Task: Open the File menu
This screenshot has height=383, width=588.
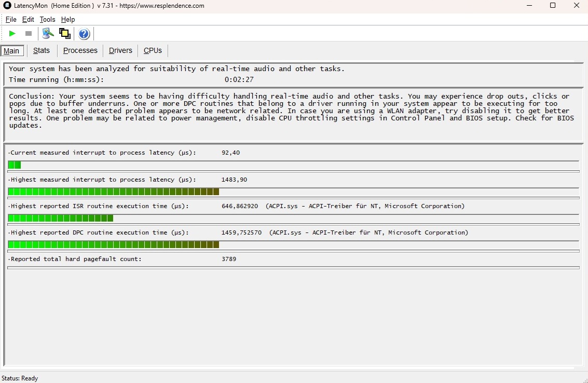Action: (x=11, y=20)
